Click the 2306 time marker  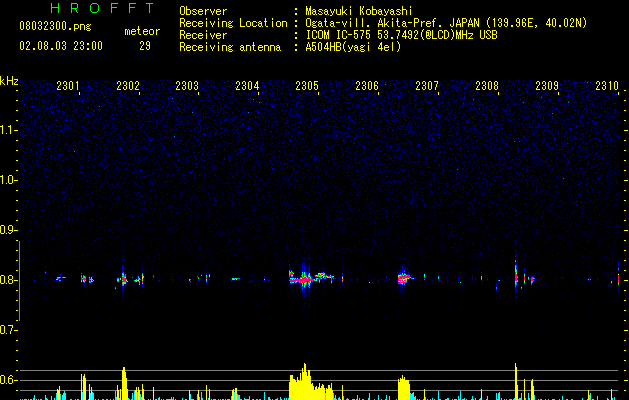[x=367, y=85]
